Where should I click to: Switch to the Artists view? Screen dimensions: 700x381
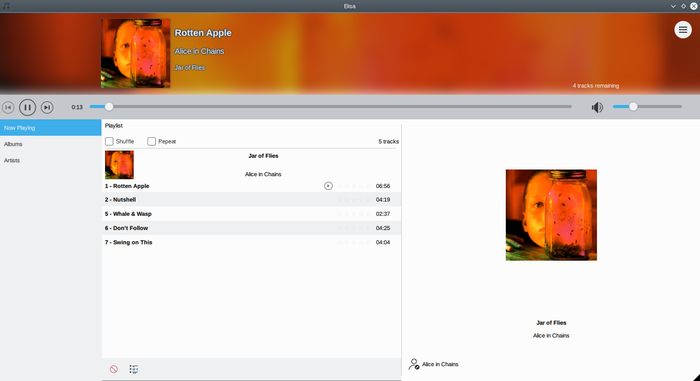tap(50, 160)
